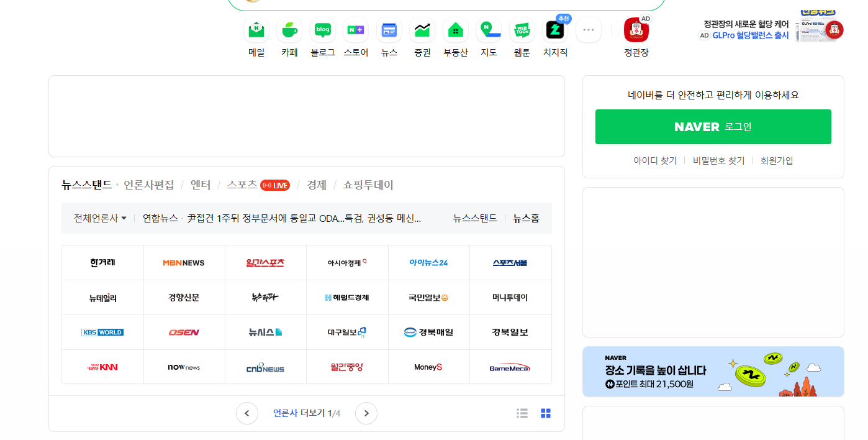868x440 pixels.
Task: Open the 경북일보 publisher logo
Action: click(x=510, y=332)
